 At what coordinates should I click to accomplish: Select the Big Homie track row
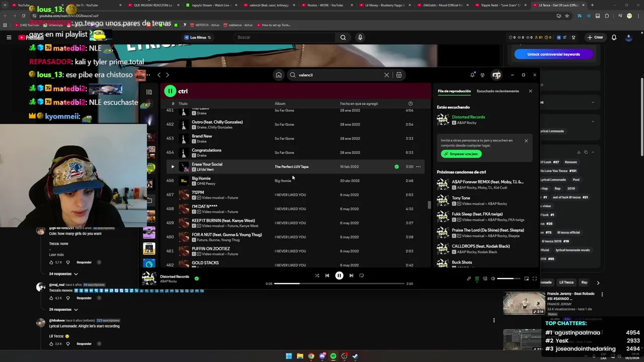[295, 180]
